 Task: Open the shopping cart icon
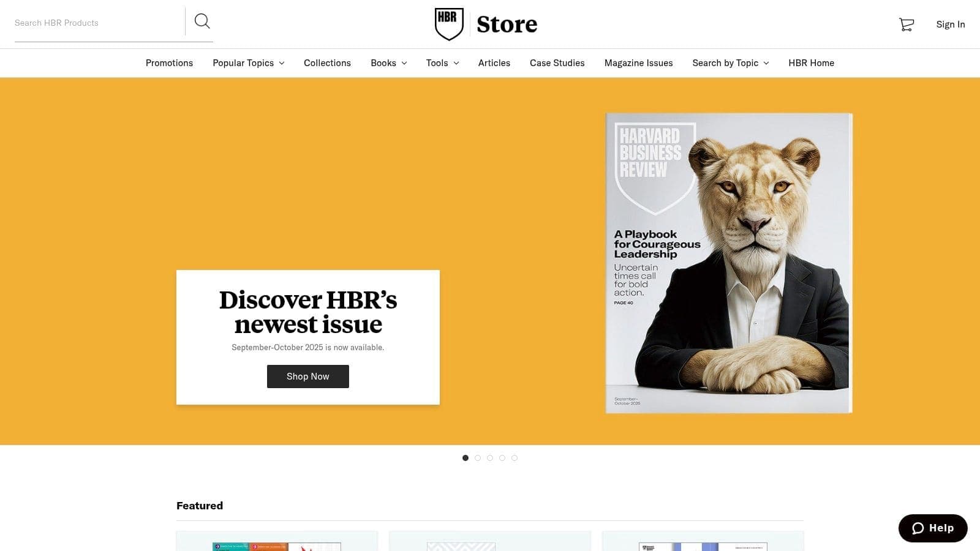click(x=905, y=24)
